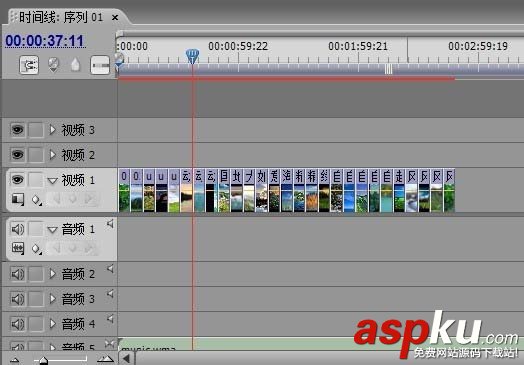Screen dimensions: 524x365
Task: Click the Set Encore chapter marker icon
Action: [53, 65]
